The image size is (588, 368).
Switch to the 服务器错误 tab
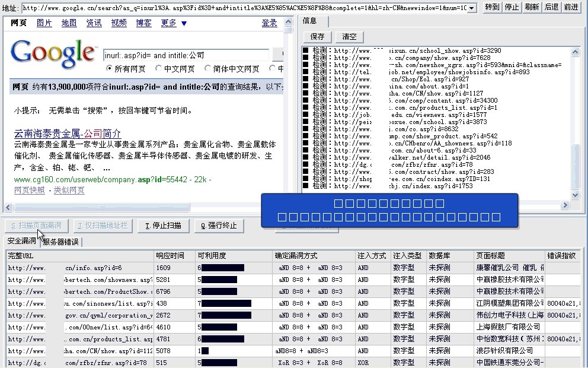point(60,242)
